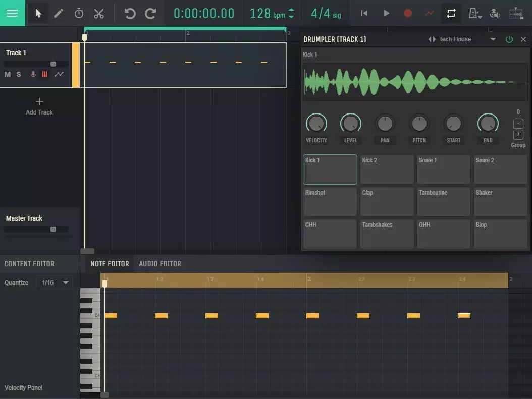Screen dimensions: 532x399
Task: Adjust the Velocity knob
Action: pos(316,124)
